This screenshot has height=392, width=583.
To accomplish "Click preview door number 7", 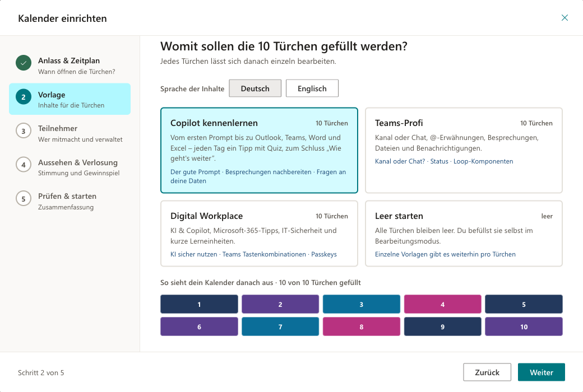I will 280,326.
